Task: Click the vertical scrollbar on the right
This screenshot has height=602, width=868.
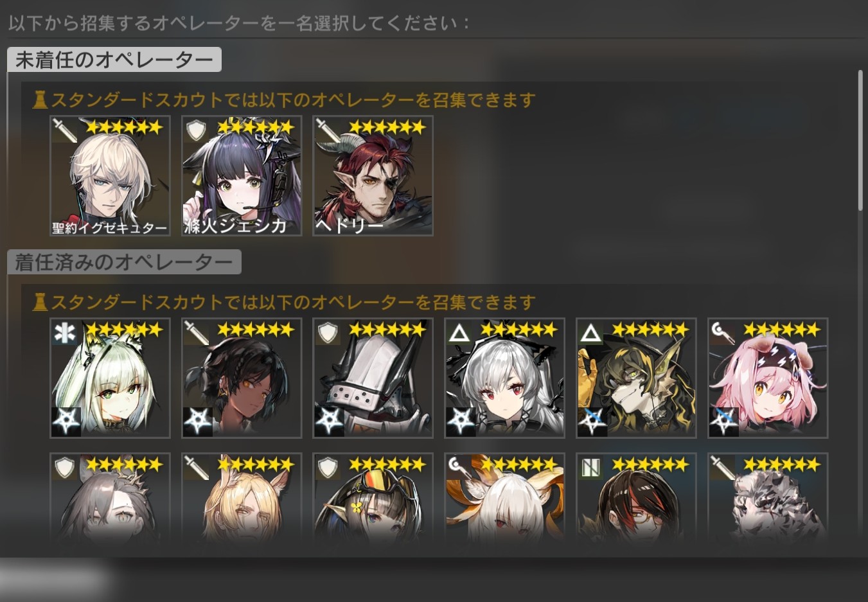Action: [x=860, y=140]
